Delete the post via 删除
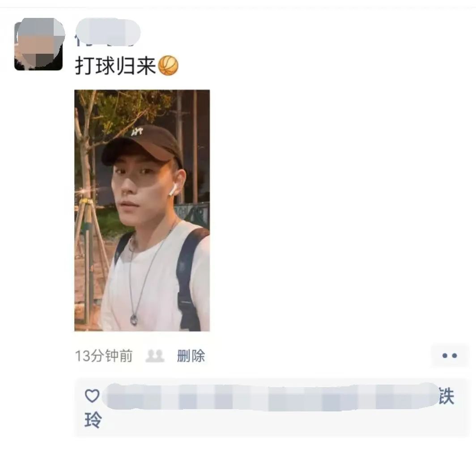Viewport: 476px width, 449px height. [x=191, y=356]
